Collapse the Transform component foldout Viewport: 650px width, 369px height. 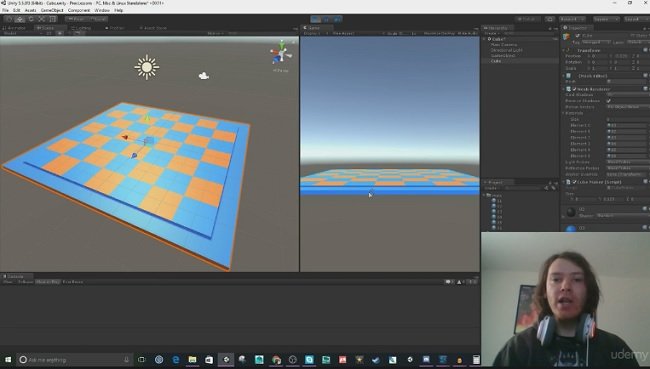564,50
